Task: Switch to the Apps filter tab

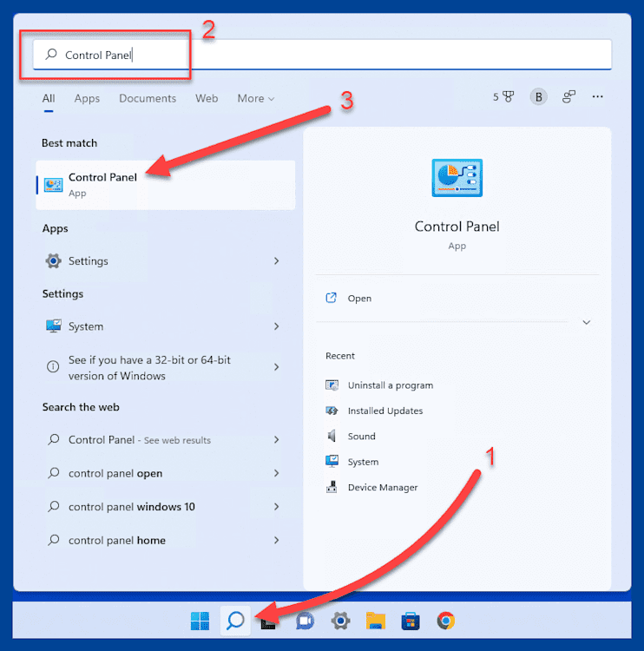Action: point(87,98)
